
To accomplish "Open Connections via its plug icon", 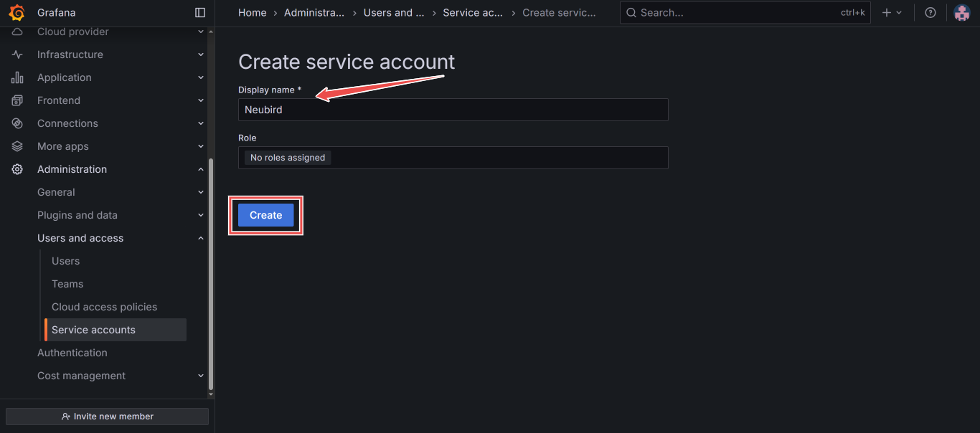I will coord(16,123).
